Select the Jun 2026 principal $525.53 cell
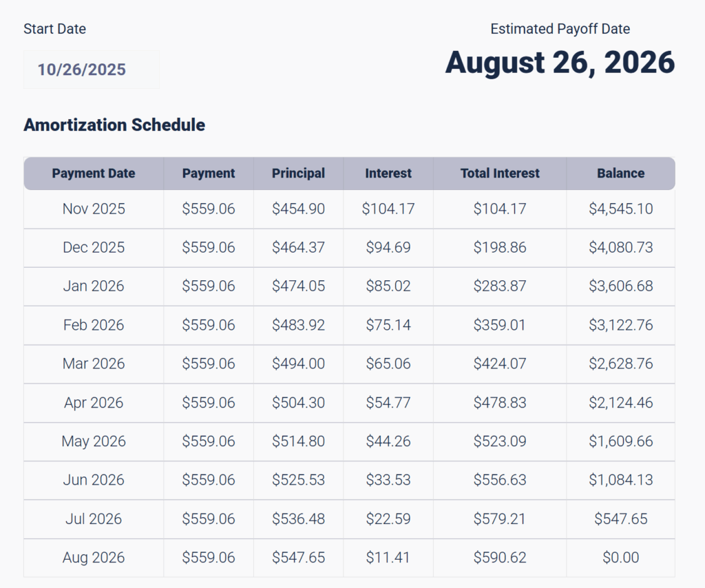Viewport: 705px width, 588px height. tap(298, 480)
